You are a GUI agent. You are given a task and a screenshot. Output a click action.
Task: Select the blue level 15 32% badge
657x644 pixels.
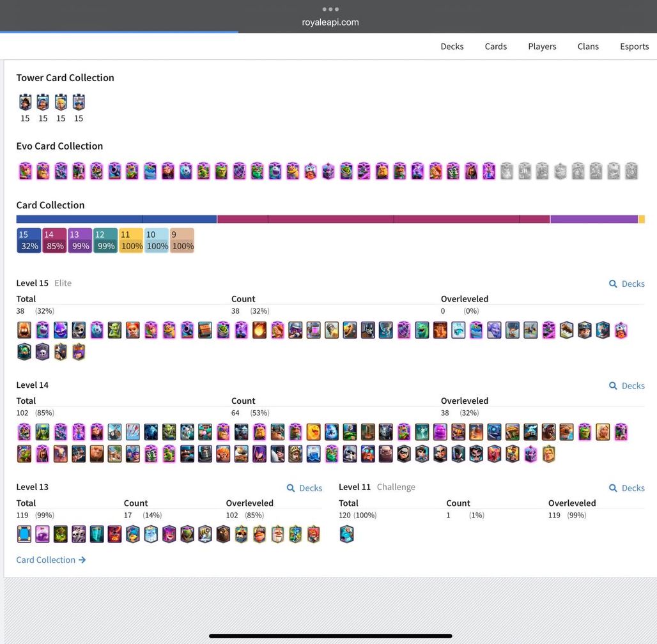29,240
